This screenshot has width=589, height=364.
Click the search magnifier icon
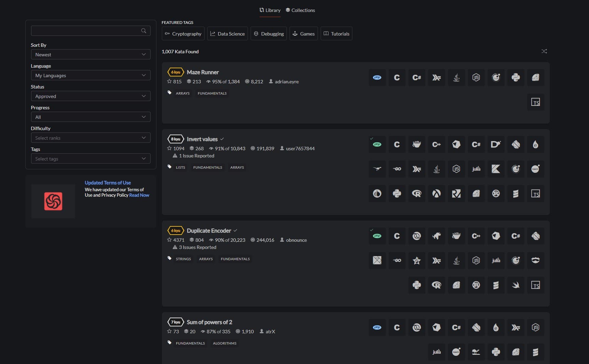point(143,31)
